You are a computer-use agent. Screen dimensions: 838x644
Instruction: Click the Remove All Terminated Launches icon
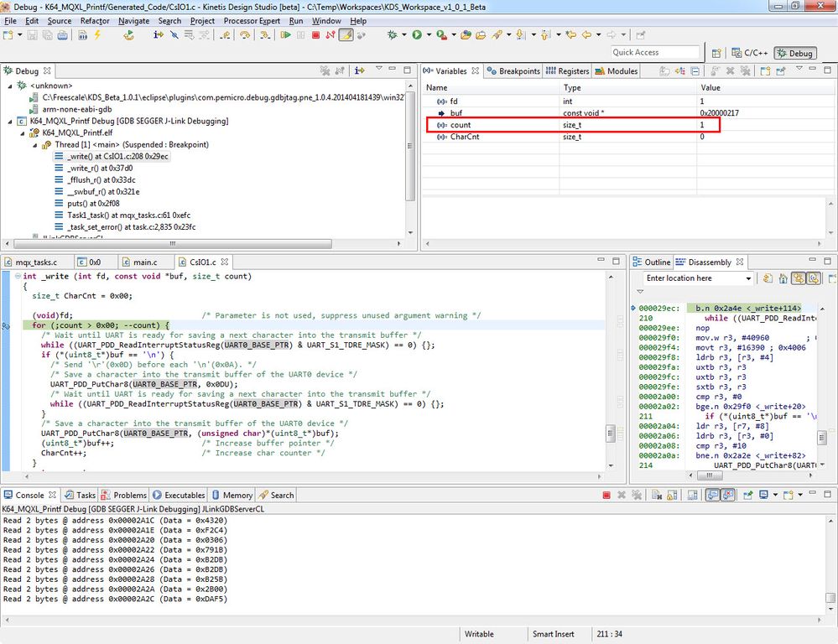(x=325, y=70)
